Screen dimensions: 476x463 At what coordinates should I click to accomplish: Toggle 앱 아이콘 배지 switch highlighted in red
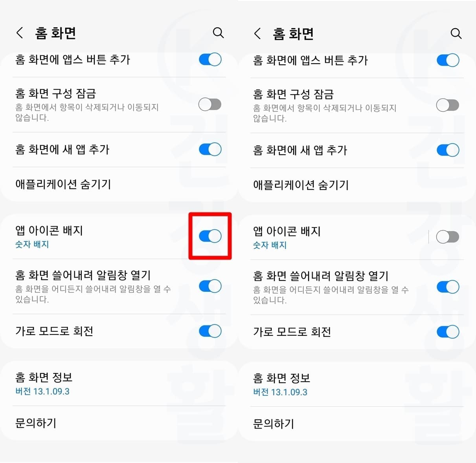210,236
